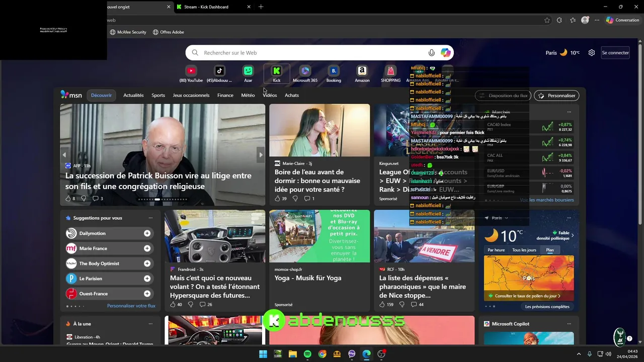This screenshot has height=362, width=644.
Task: Follow Ouest-France with the plus button
Action: pos(147,294)
